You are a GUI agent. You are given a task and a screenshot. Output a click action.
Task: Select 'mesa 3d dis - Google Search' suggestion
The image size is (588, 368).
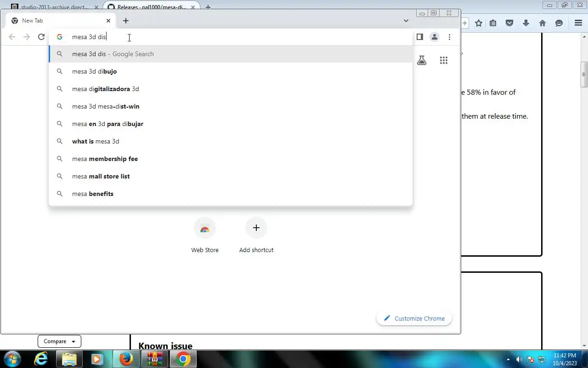231,54
